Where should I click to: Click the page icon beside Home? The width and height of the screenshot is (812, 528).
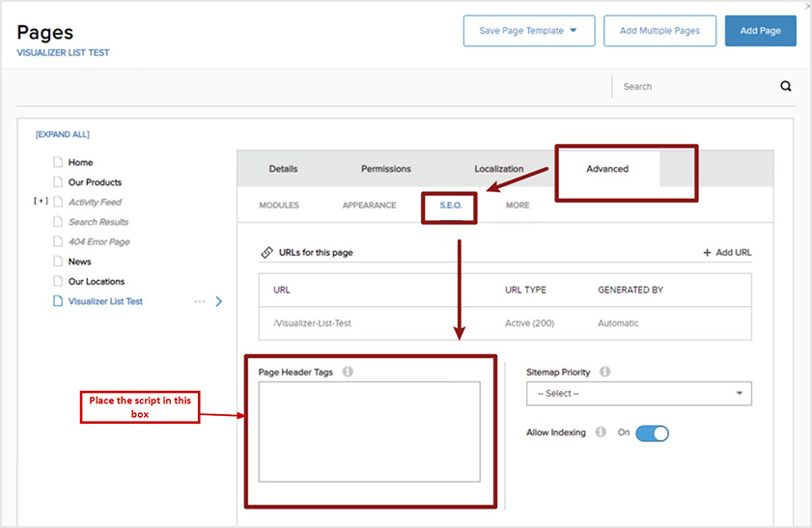pos(58,162)
